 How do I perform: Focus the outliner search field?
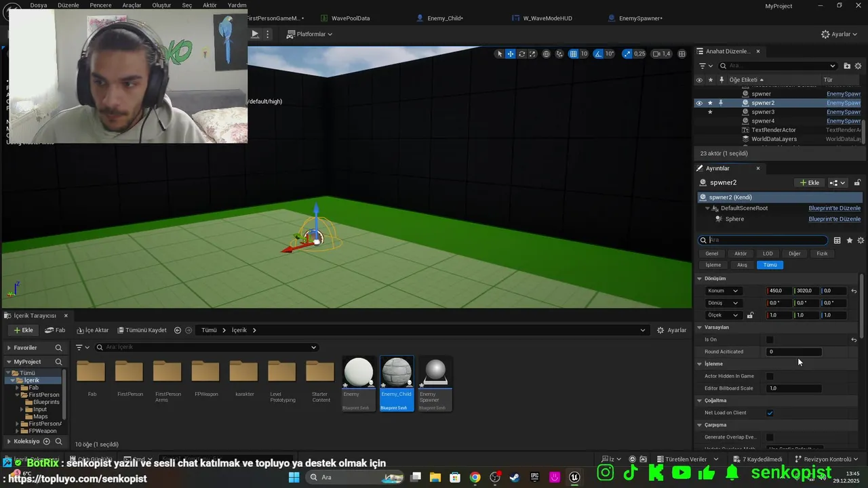(778, 66)
